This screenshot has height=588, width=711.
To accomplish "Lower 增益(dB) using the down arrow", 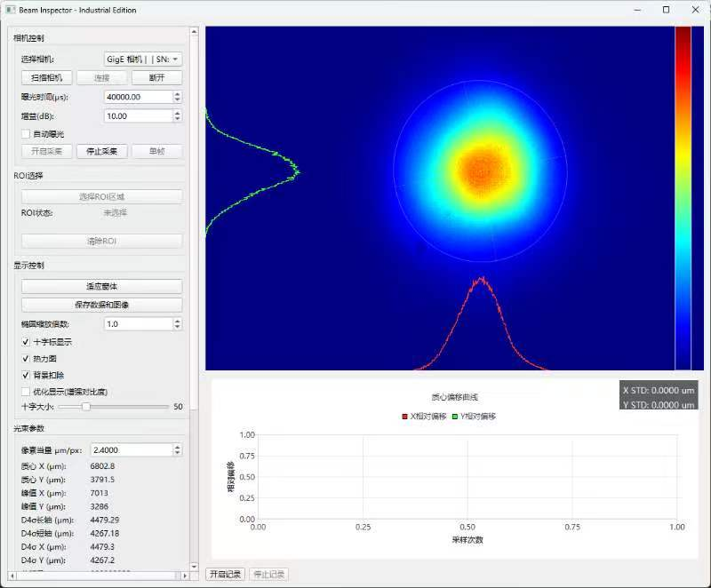I will pyautogui.click(x=177, y=119).
